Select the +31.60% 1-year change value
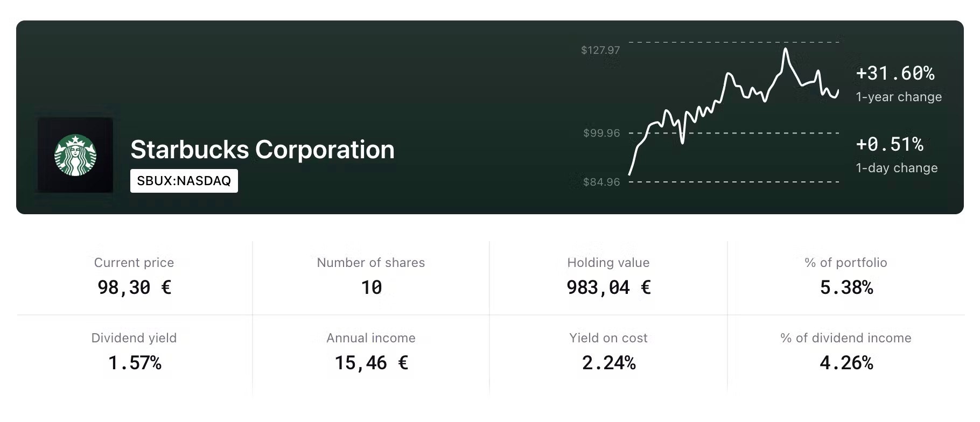980x422 pixels. 895,73
